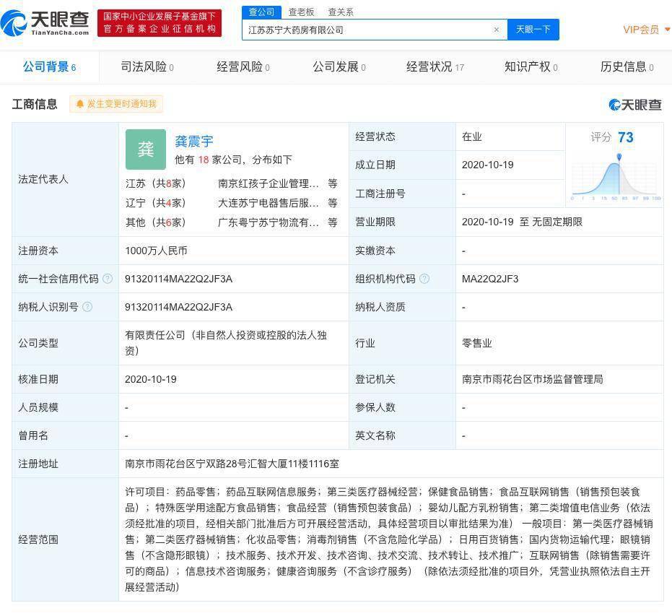
Task: Open the 经营风险 tab
Action: (x=243, y=67)
